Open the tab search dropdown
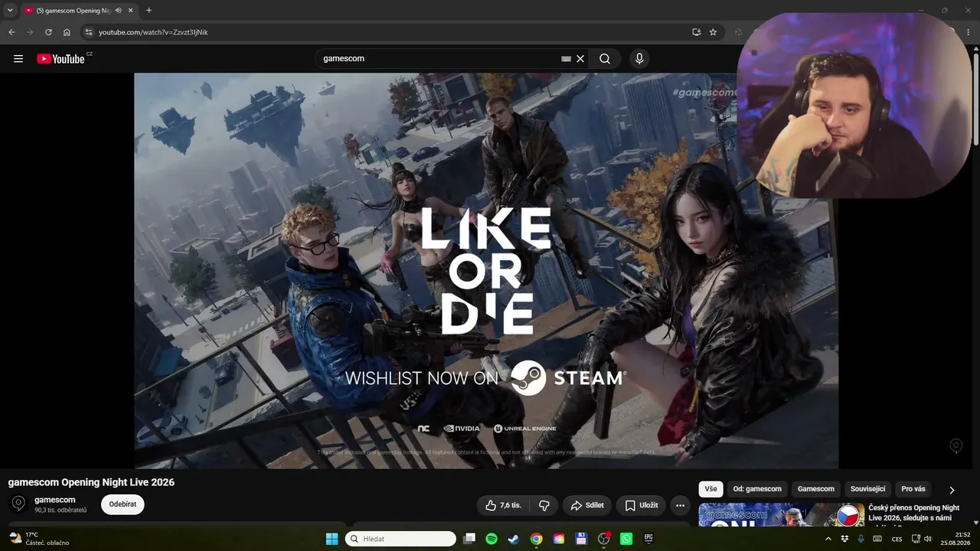Screen dimensions: 980x551 (x=10, y=10)
